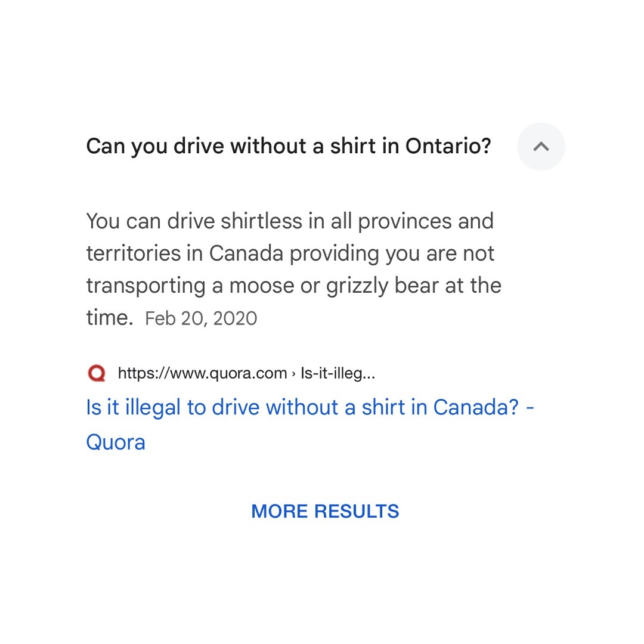Tap the MORE RESULTS button
The height and width of the screenshot is (644, 644).
pyautogui.click(x=325, y=512)
